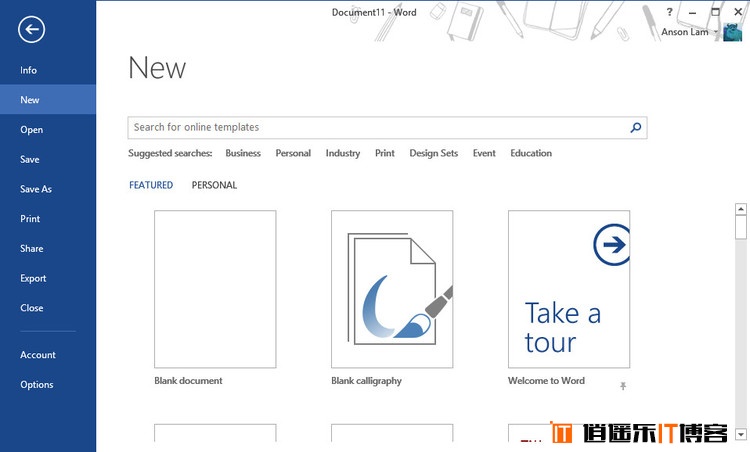Switch to the FEATURED templates tab
Screen dimensions: 750x452
click(x=151, y=185)
